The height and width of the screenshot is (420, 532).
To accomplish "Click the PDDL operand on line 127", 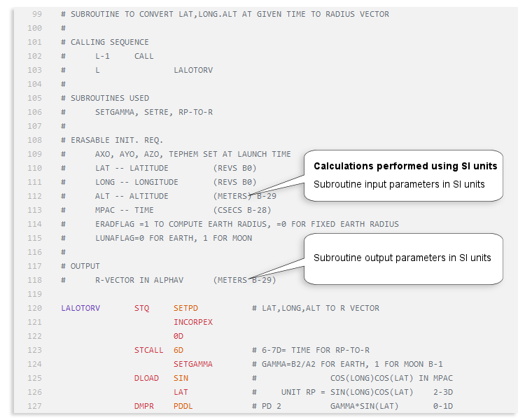I will tap(183, 406).
